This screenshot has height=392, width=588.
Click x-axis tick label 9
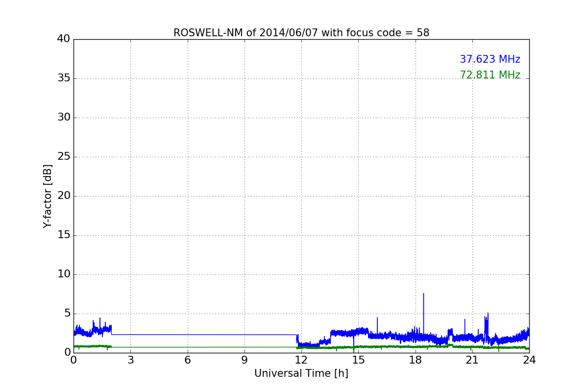click(x=245, y=360)
